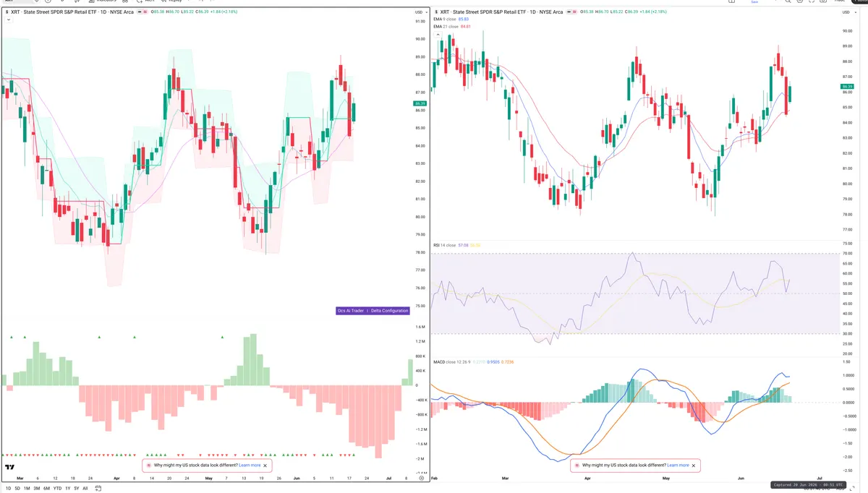Open chart settings gear in left chart corner
Viewport: 868px width, 493px height.
[421, 479]
